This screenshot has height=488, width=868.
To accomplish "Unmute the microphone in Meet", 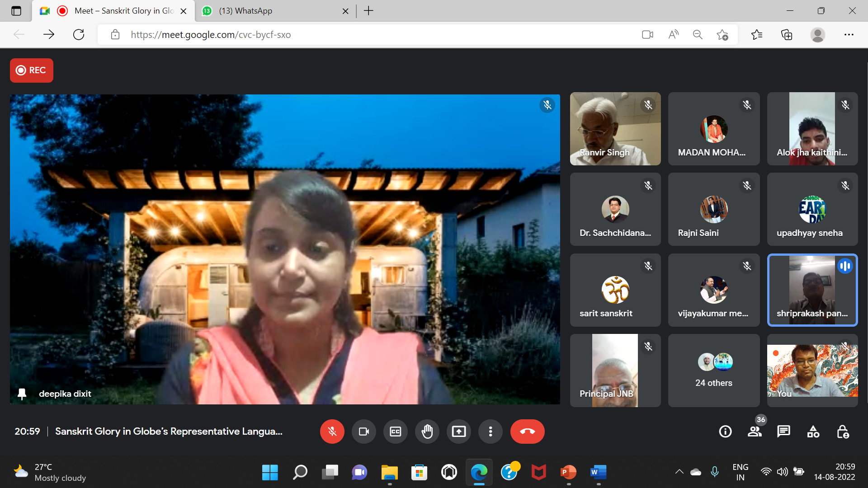I will (332, 432).
